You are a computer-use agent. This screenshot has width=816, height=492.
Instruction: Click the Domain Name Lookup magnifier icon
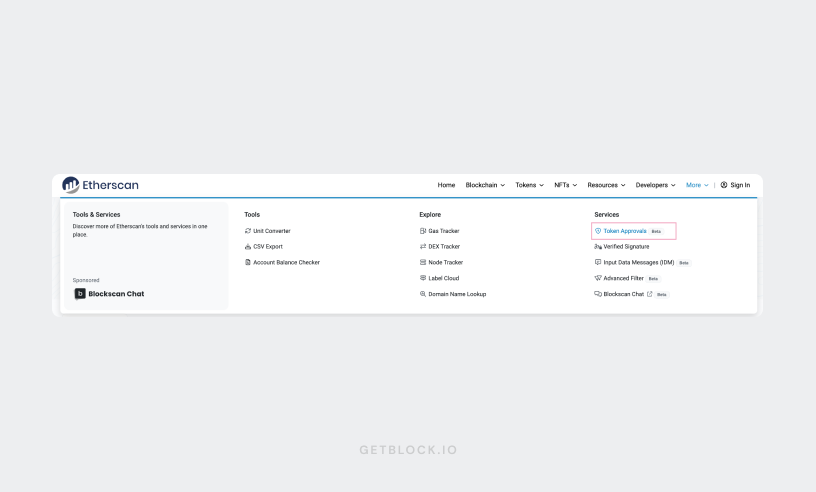[x=423, y=294]
